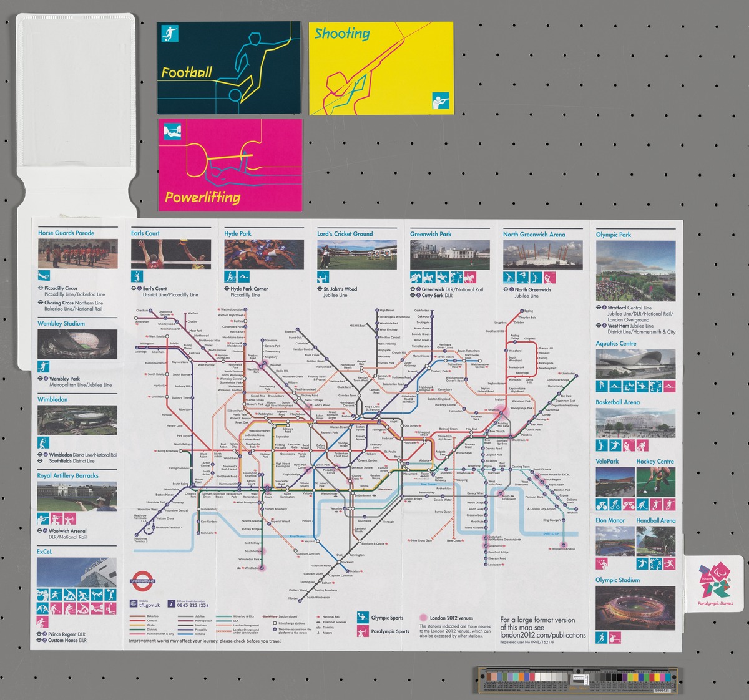Click the Horse Guards Parade heading
The width and height of the screenshot is (749, 700).
click(x=66, y=233)
